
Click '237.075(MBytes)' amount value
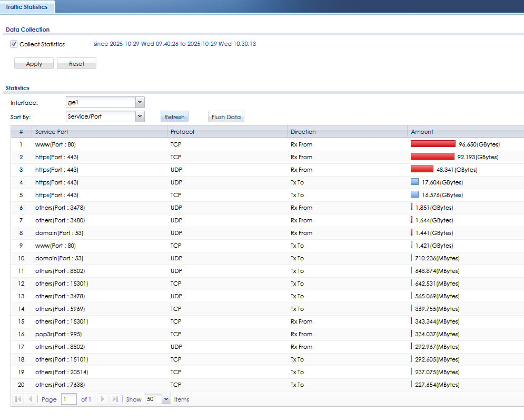(x=437, y=372)
